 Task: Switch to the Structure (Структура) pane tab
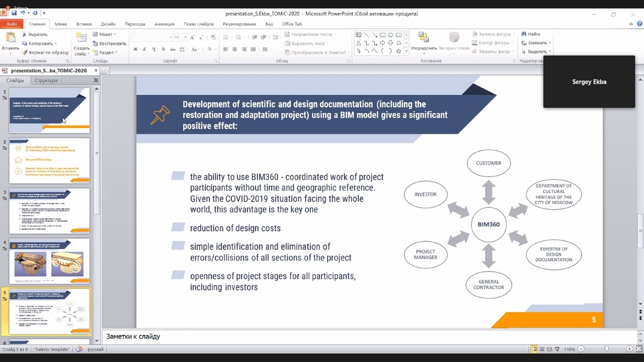pyautogui.click(x=46, y=80)
